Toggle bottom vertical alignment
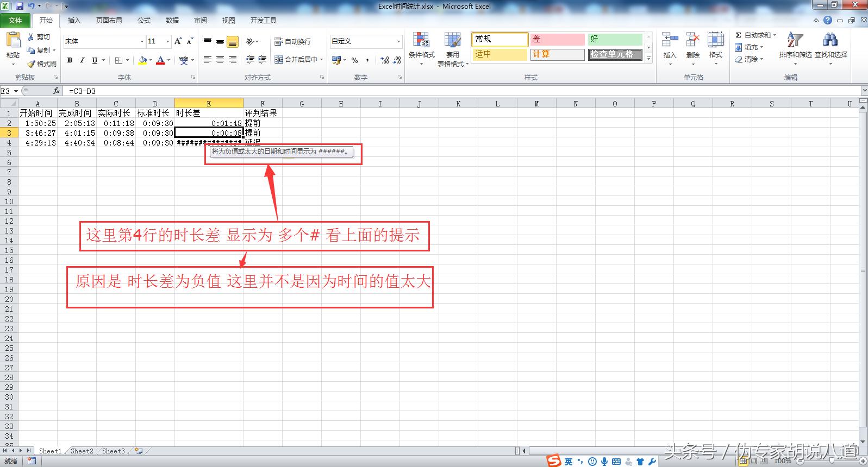Image resolution: width=868 pixels, height=467 pixels. click(x=233, y=41)
